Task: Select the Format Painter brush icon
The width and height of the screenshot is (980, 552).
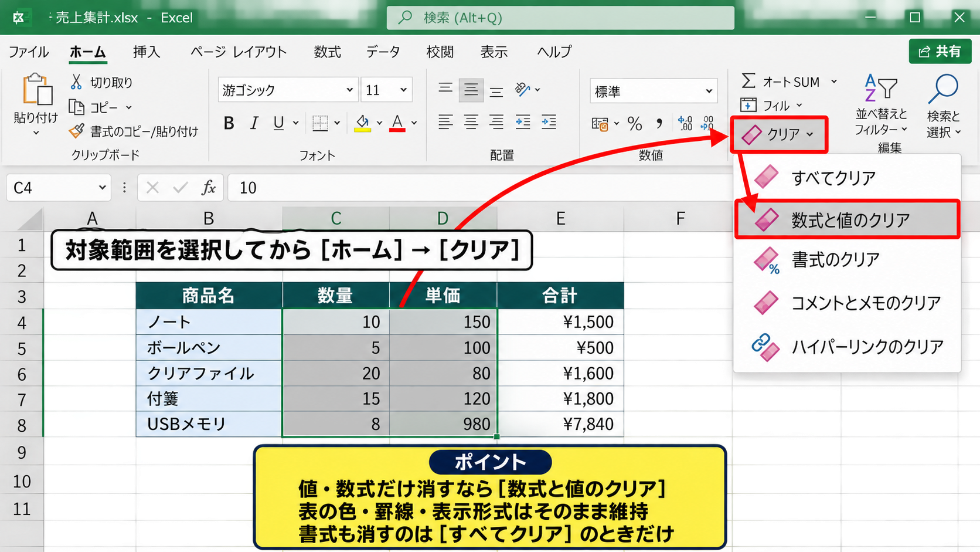Action: pos(77,131)
